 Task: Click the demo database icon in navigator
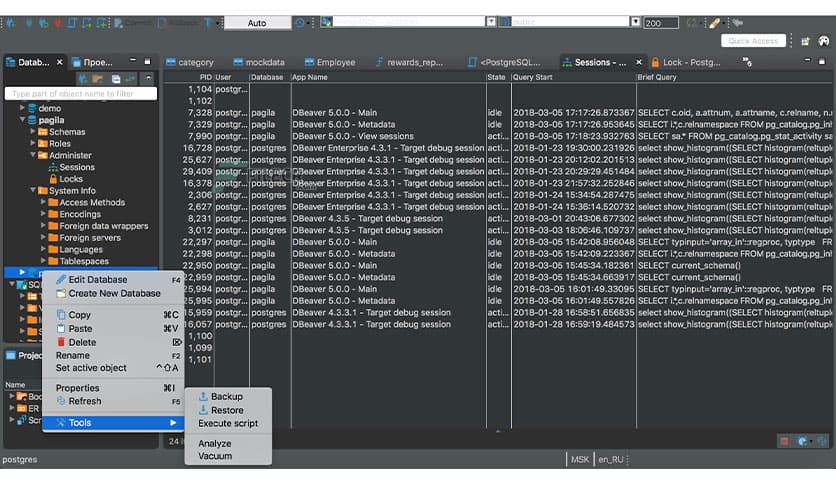pos(32,108)
